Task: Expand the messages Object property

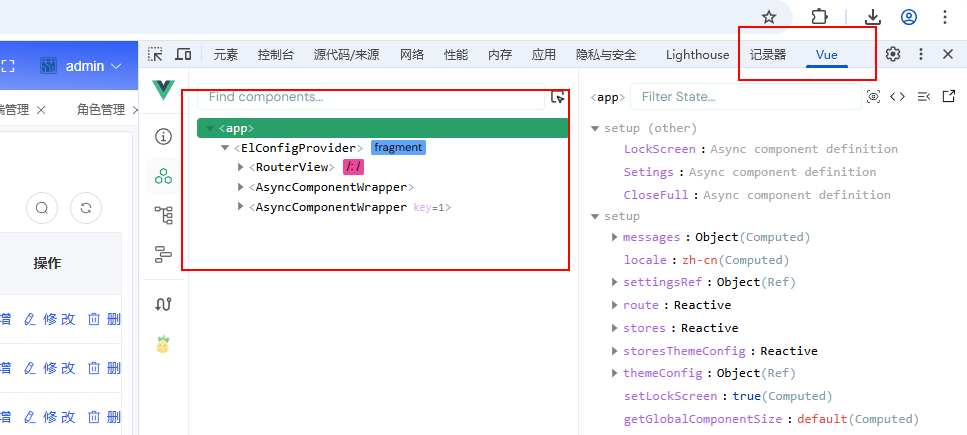Action: click(x=615, y=237)
